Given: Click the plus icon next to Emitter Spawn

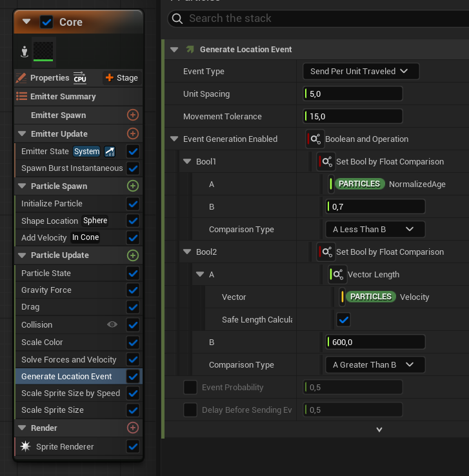Looking at the screenshot, I should 133,115.
